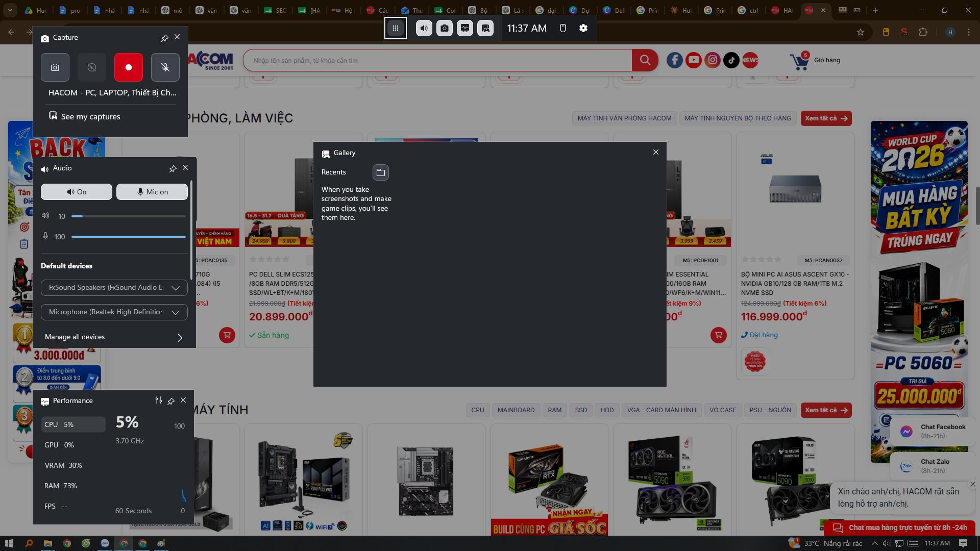This screenshot has height=551, width=980.
Task: Expand Manage all devices
Action: click(x=114, y=337)
